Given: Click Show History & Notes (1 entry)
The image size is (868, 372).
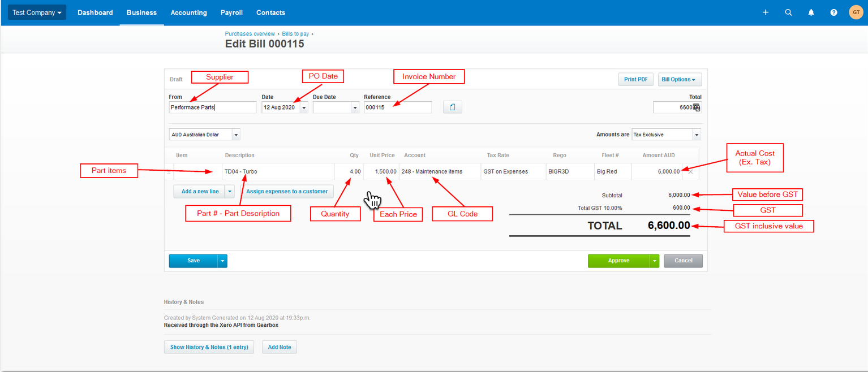Looking at the screenshot, I should tap(209, 347).
